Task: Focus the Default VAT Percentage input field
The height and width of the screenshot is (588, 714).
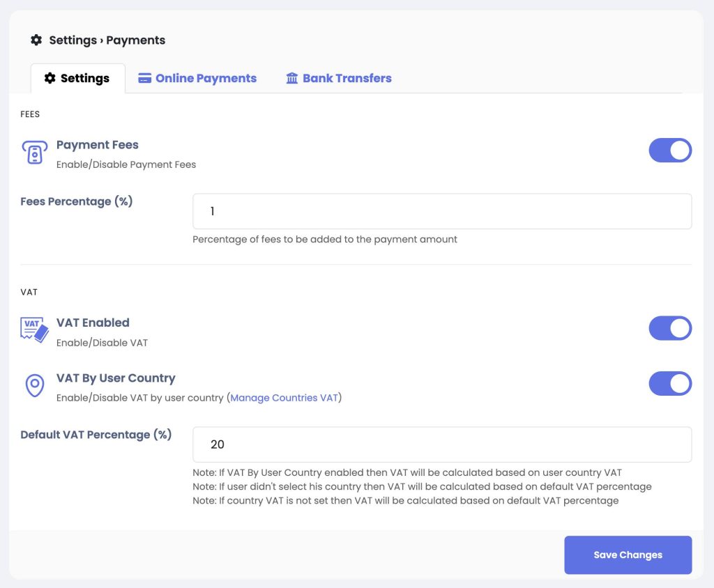Action: (442, 444)
